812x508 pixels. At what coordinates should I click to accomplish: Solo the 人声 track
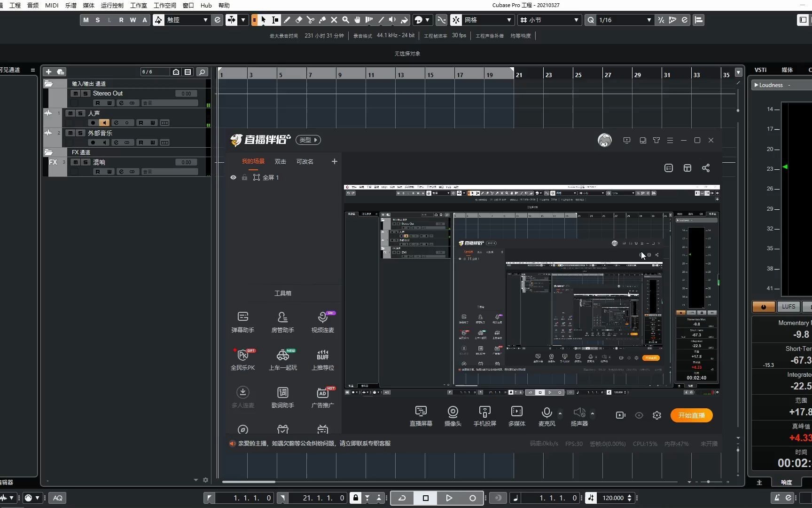point(80,113)
